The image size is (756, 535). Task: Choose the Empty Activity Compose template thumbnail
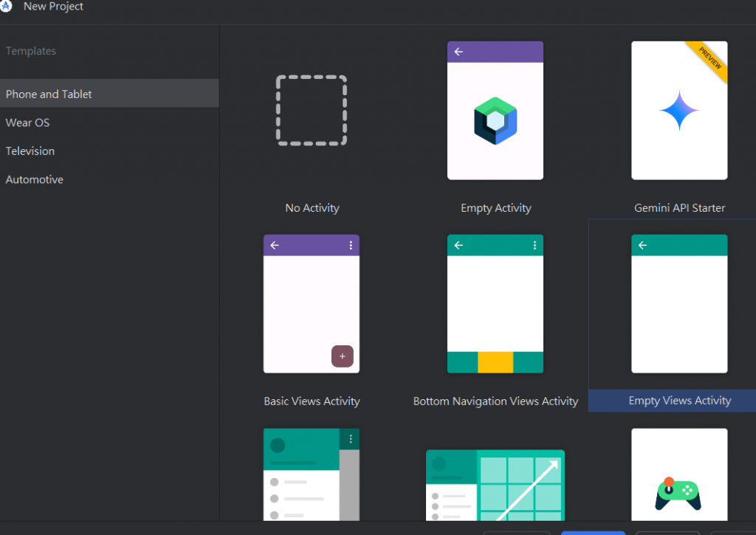(495, 111)
